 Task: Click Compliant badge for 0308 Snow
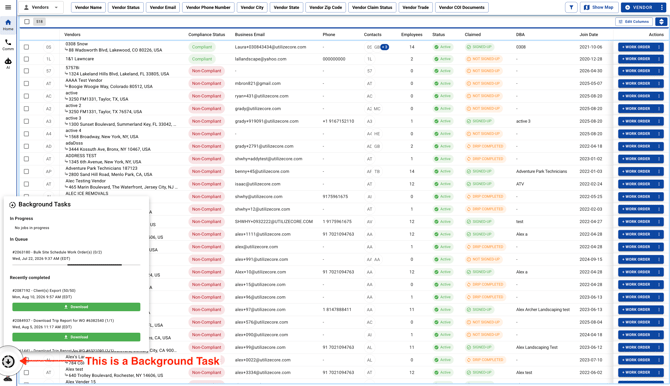pyautogui.click(x=202, y=47)
